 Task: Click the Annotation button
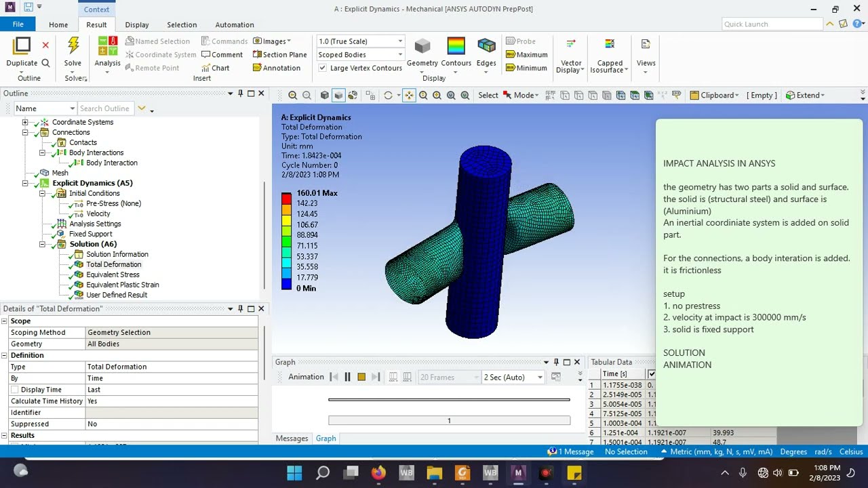pos(276,68)
